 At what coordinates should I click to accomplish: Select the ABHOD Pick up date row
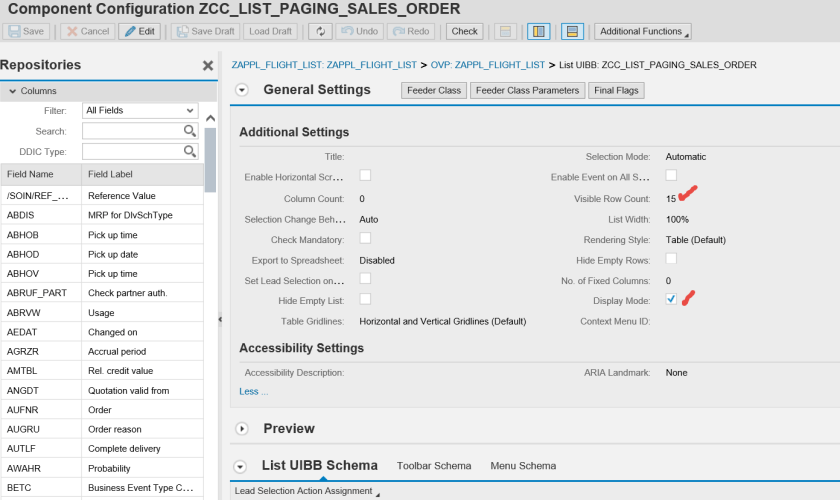(x=102, y=254)
